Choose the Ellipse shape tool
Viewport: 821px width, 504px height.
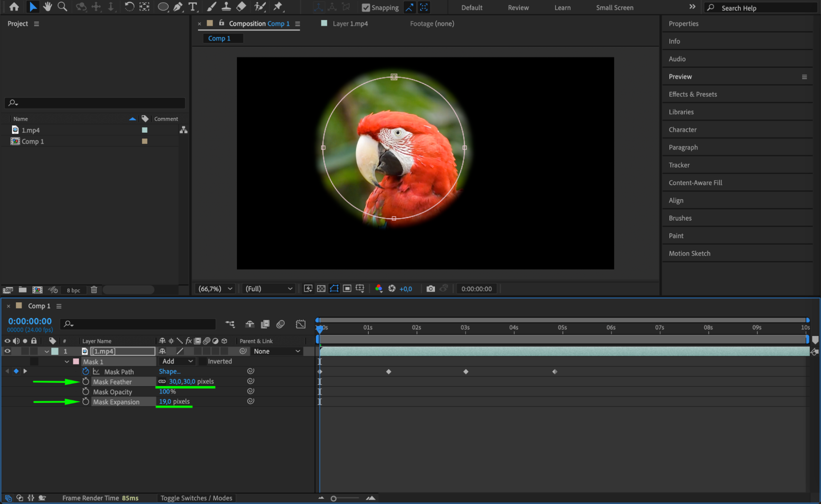tap(163, 7)
